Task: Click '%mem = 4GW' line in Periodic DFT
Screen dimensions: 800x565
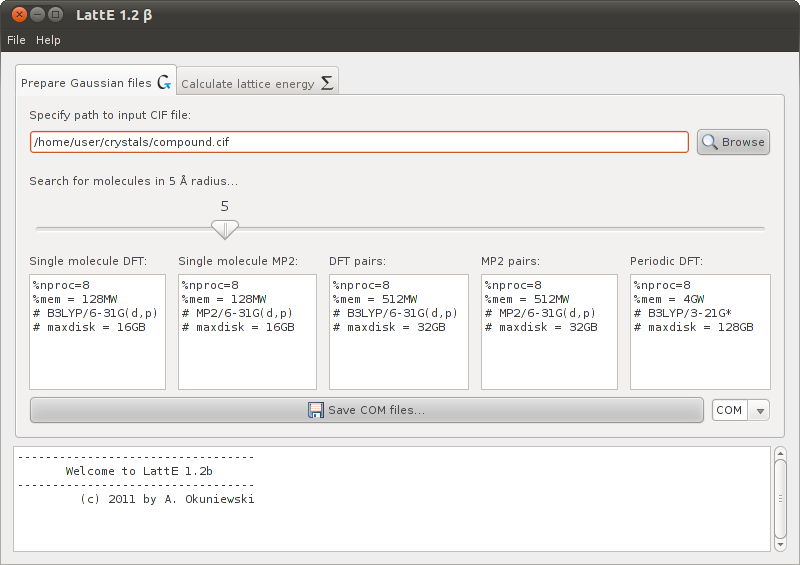Action: click(669, 299)
